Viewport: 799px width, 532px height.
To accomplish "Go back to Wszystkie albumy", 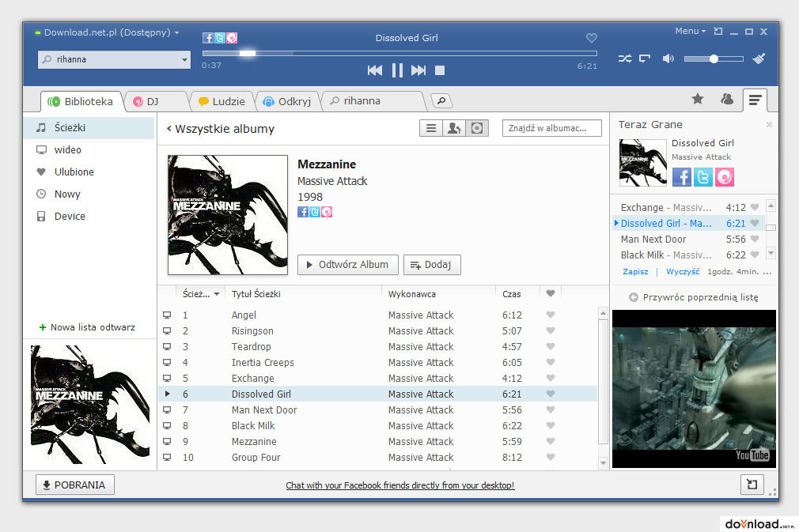I will (x=221, y=129).
